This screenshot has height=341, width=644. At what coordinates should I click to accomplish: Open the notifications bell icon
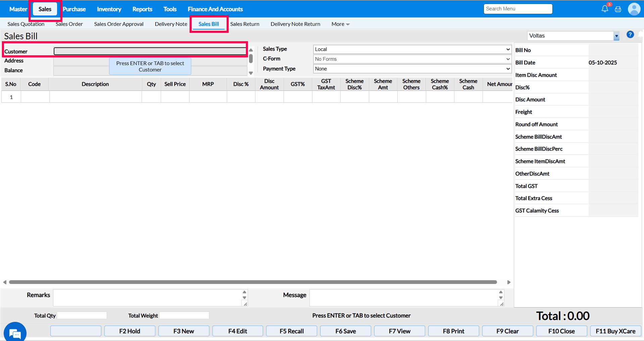click(604, 9)
